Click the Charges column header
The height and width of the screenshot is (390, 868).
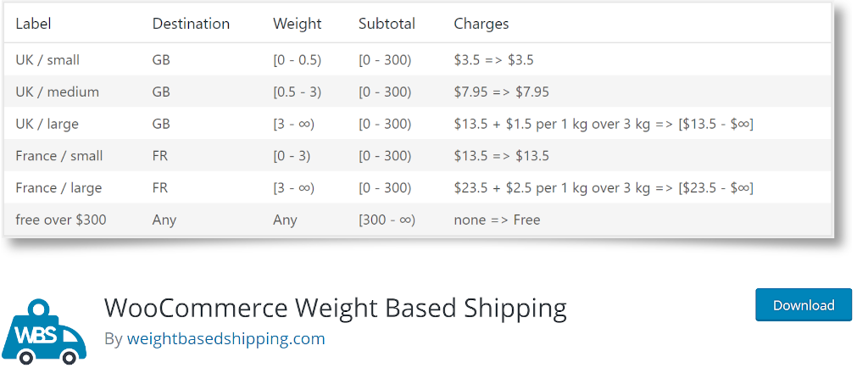(481, 24)
